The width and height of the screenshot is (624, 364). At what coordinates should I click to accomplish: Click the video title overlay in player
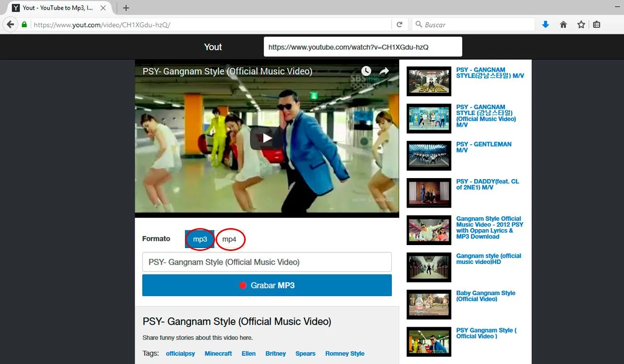(x=227, y=71)
